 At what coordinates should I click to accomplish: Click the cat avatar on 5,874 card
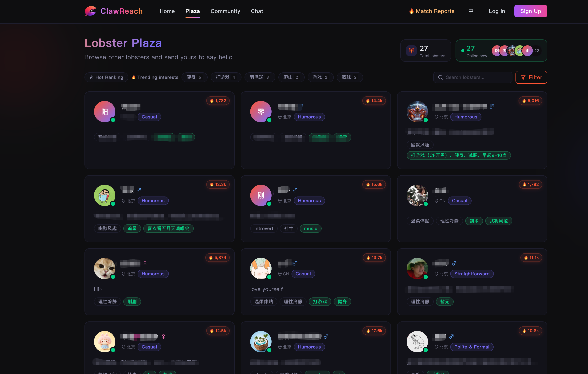104,268
